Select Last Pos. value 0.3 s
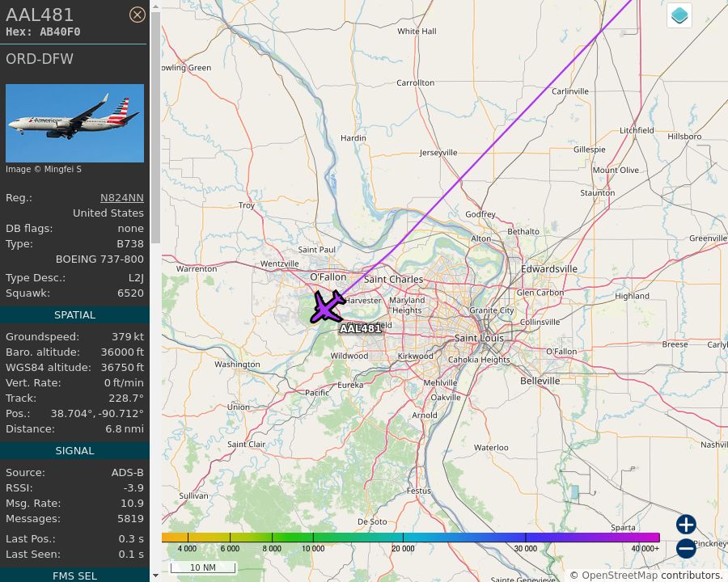The width and height of the screenshot is (728, 582). (131, 539)
